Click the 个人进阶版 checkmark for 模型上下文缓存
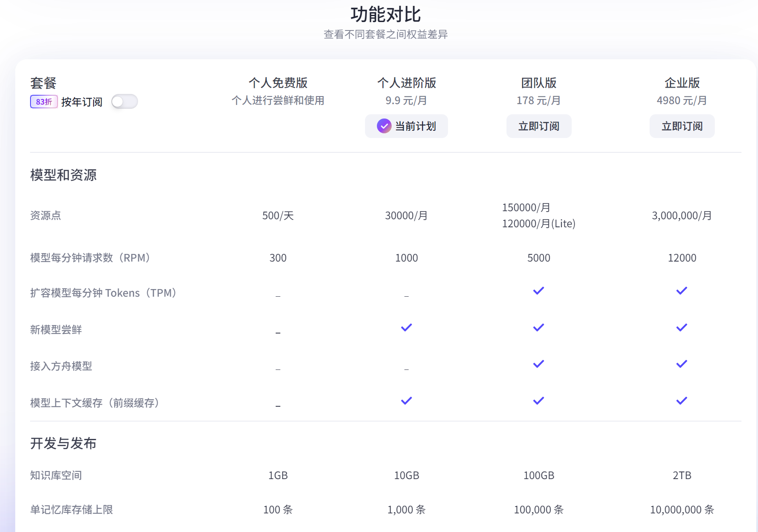 [407, 401]
